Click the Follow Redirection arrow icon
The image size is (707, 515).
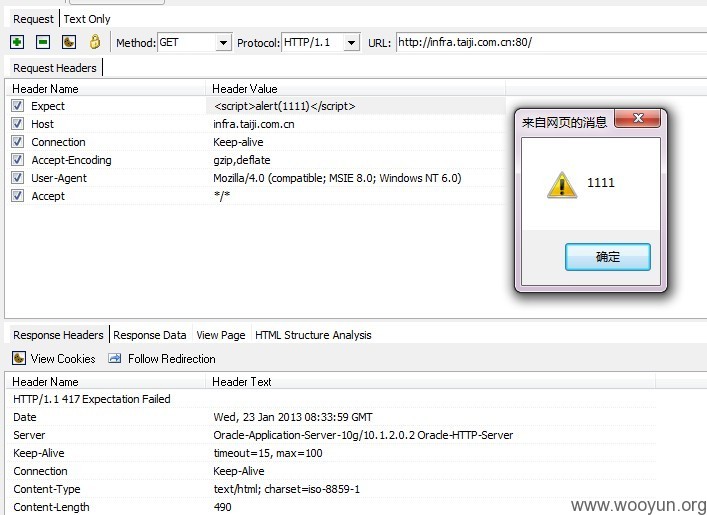click(x=115, y=358)
